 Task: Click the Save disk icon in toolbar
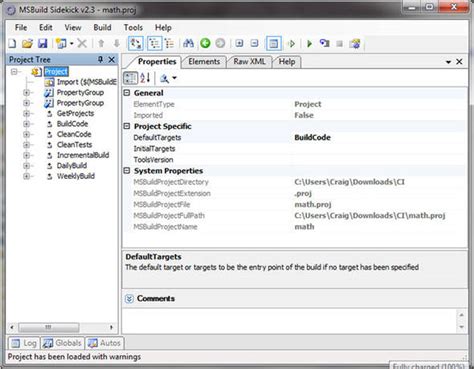point(43,43)
